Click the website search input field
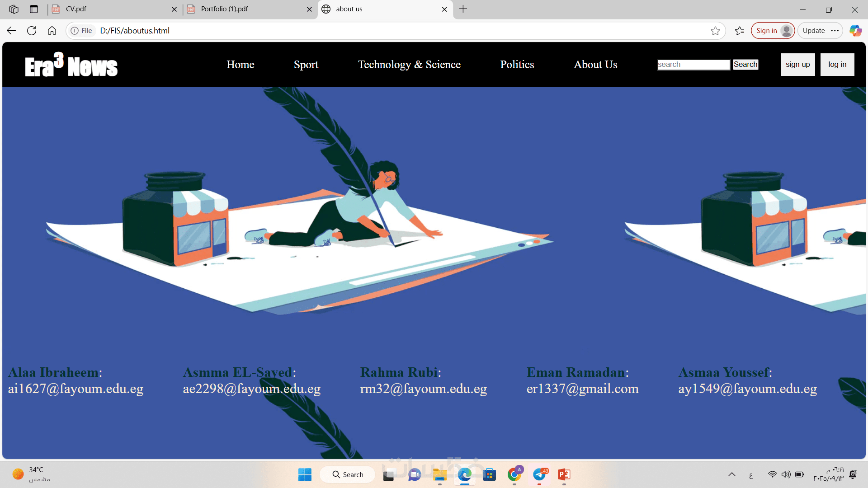 click(693, 65)
